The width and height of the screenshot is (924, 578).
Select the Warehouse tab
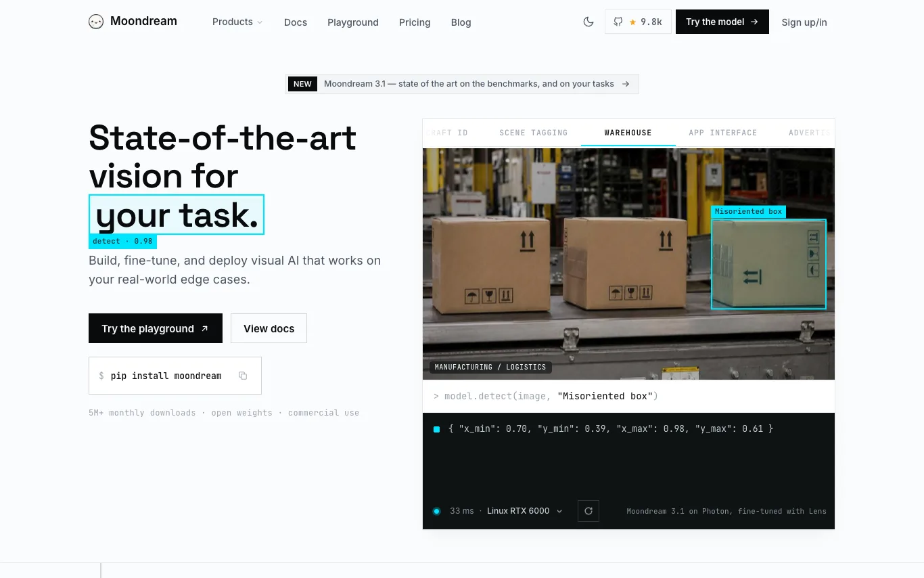click(x=628, y=133)
